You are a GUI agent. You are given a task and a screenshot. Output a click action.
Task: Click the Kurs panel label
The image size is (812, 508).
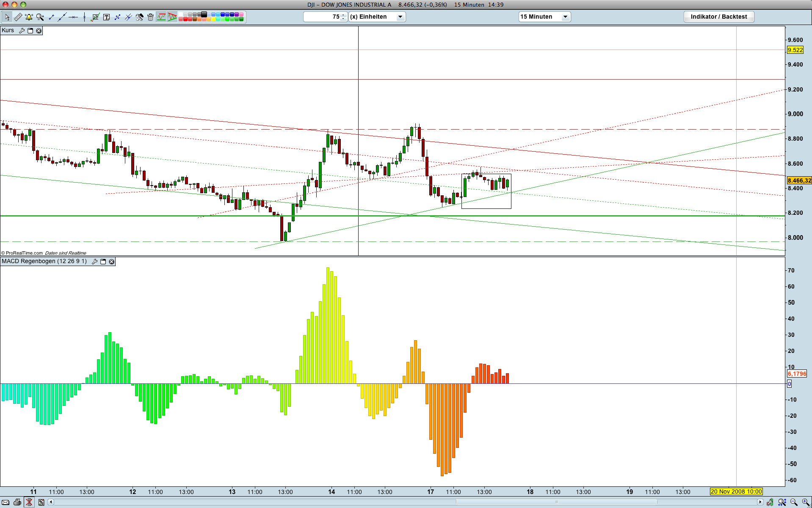(8, 31)
